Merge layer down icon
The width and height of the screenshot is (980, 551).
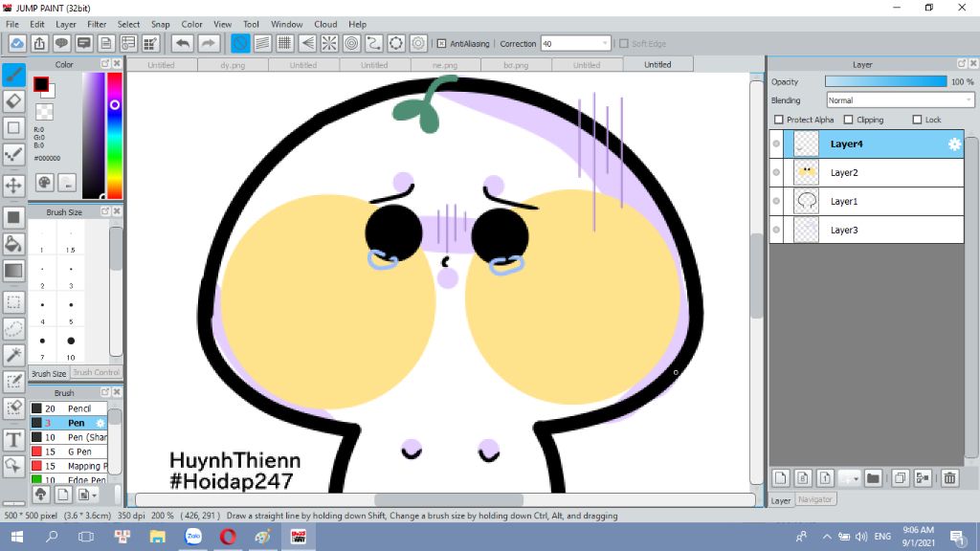(x=924, y=478)
